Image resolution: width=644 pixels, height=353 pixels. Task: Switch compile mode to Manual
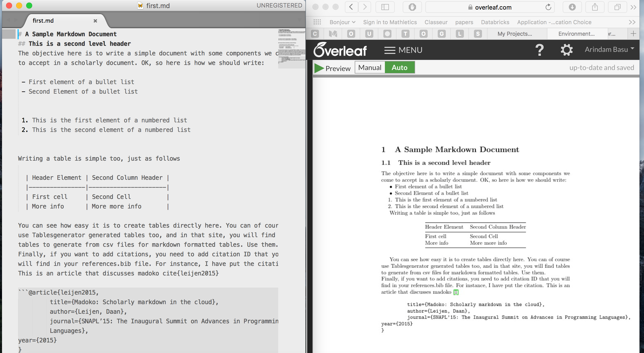[370, 67]
